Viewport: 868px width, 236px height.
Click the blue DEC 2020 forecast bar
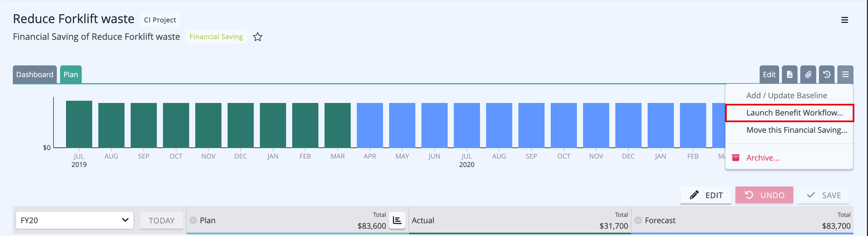(x=628, y=125)
